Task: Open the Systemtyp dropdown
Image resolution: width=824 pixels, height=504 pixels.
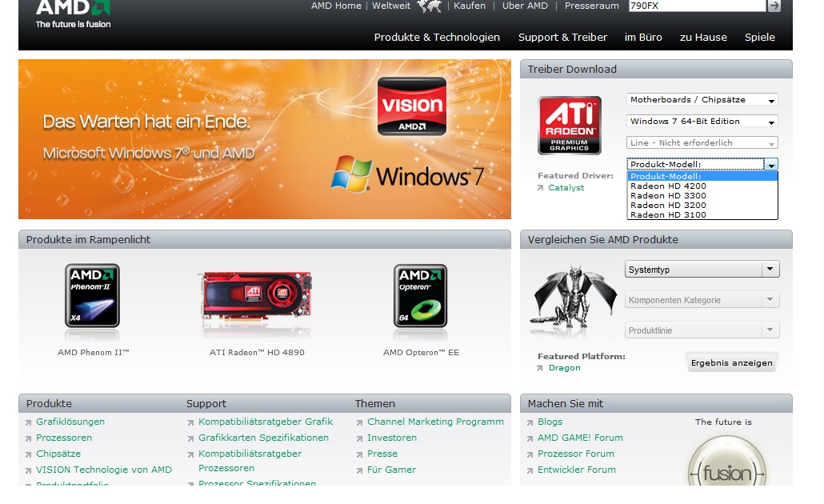Action: (x=702, y=269)
